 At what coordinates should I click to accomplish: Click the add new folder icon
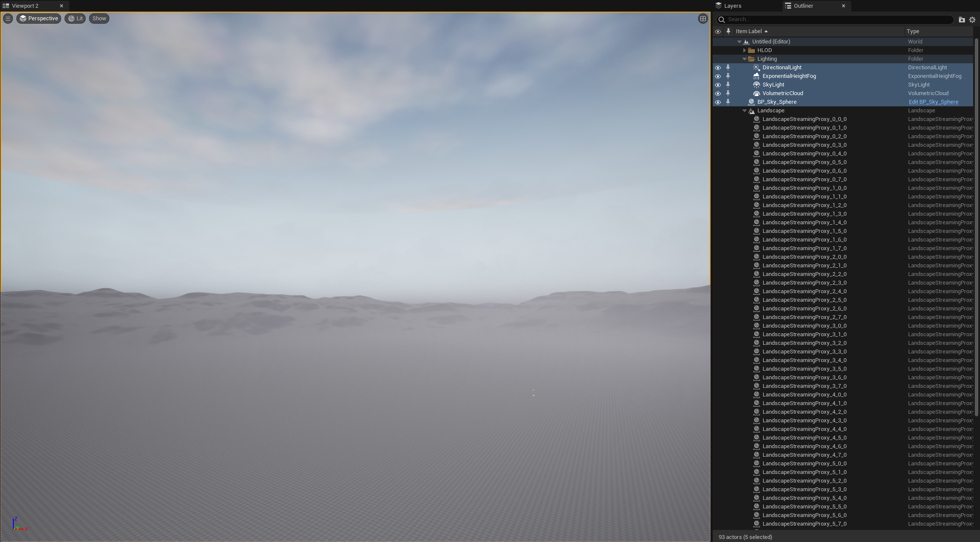point(961,20)
